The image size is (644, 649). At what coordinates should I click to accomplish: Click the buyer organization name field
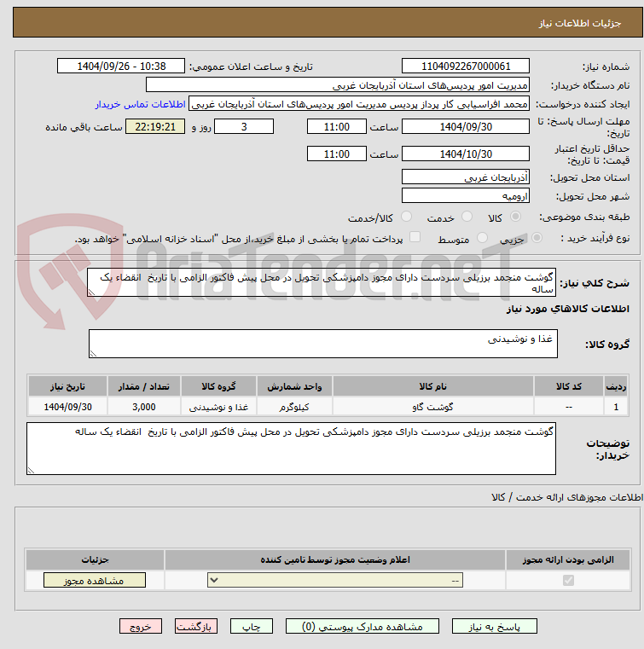click(337, 85)
